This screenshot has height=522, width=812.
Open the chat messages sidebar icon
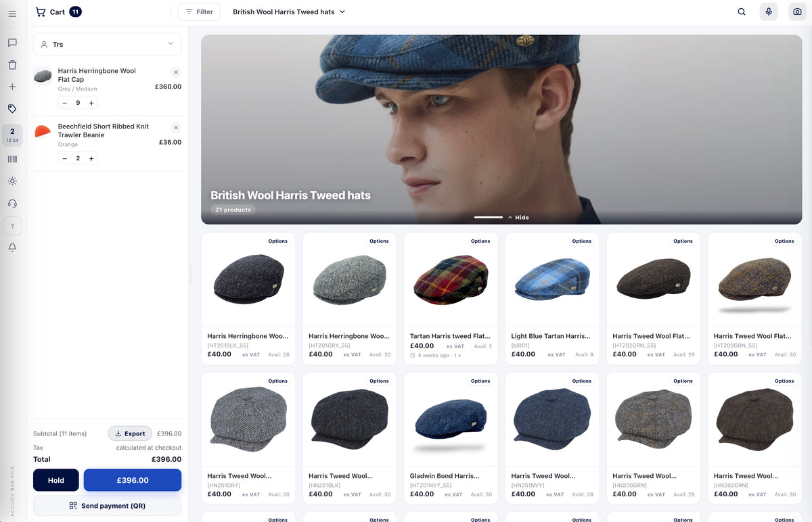(12, 43)
